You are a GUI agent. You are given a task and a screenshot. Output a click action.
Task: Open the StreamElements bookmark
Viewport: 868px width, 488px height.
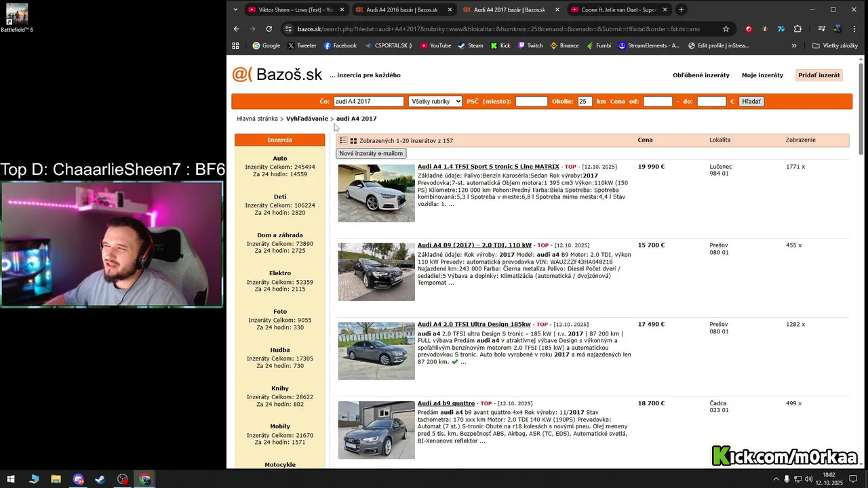point(648,45)
